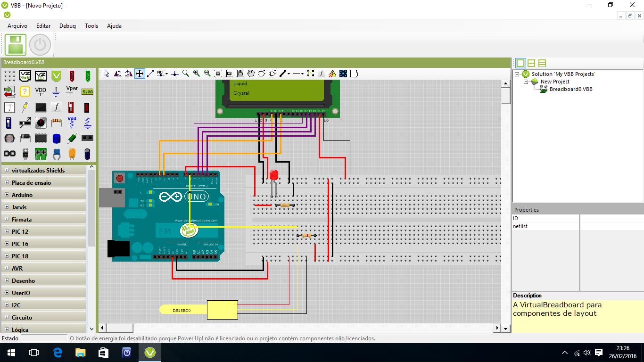The image size is (644, 362).
Task: Click the Save floppy disk button
Action: point(16,45)
